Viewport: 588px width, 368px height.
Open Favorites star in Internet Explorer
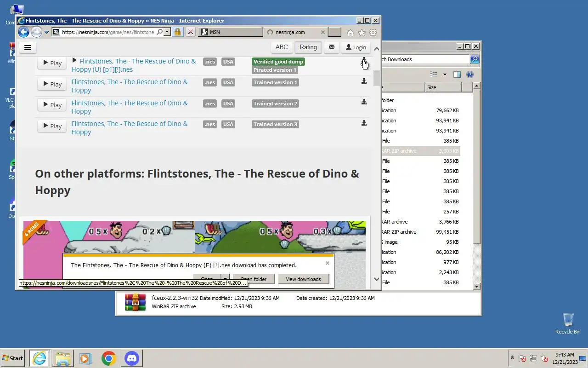pyautogui.click(x=362, y=33)
